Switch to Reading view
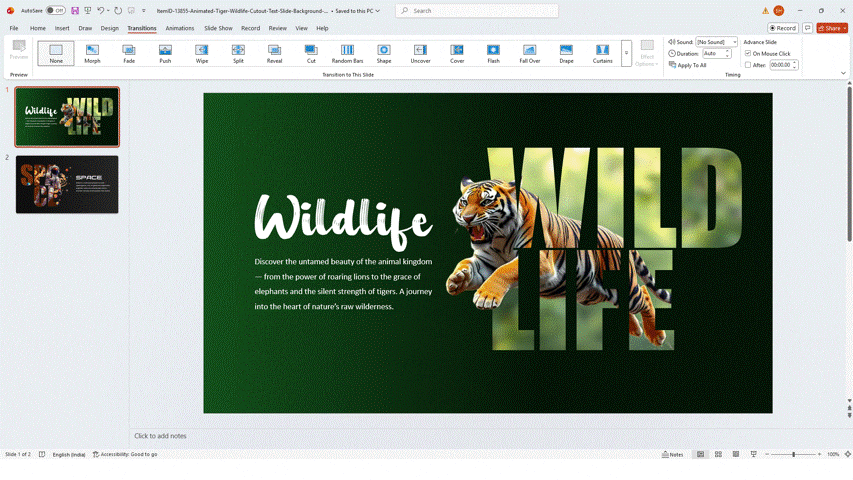The height and width of the screenshot is (480, 853). click(x=735, y=454)
